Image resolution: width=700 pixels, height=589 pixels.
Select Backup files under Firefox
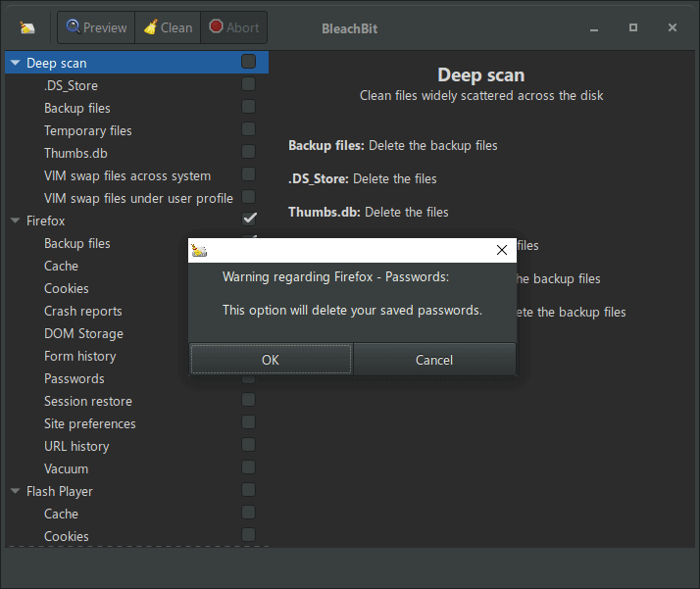click(x=77, y=243)
